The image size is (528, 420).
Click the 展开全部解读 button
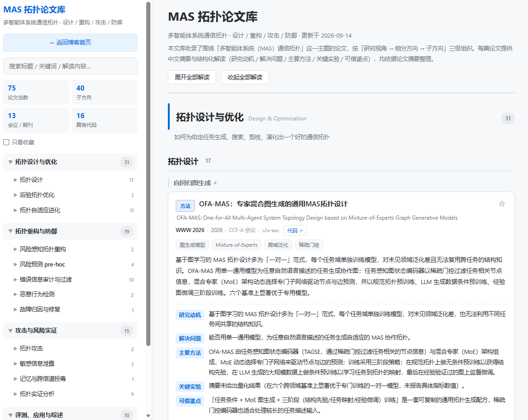pyautogui.click(x=192, y=77)
